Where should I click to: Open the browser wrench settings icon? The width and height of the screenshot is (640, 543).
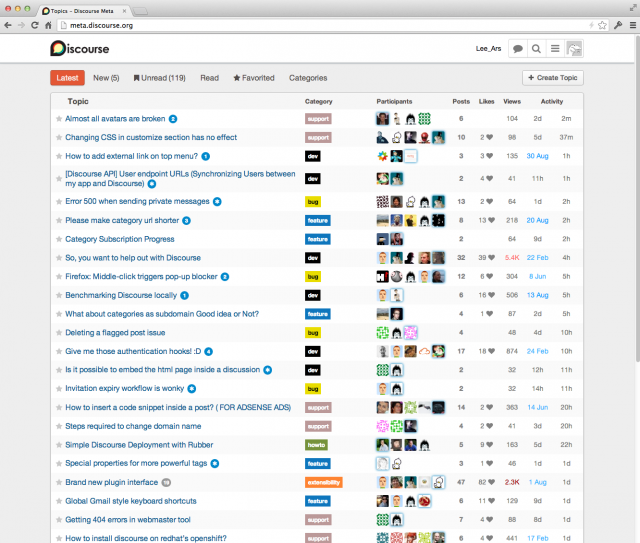pos(618,25)
